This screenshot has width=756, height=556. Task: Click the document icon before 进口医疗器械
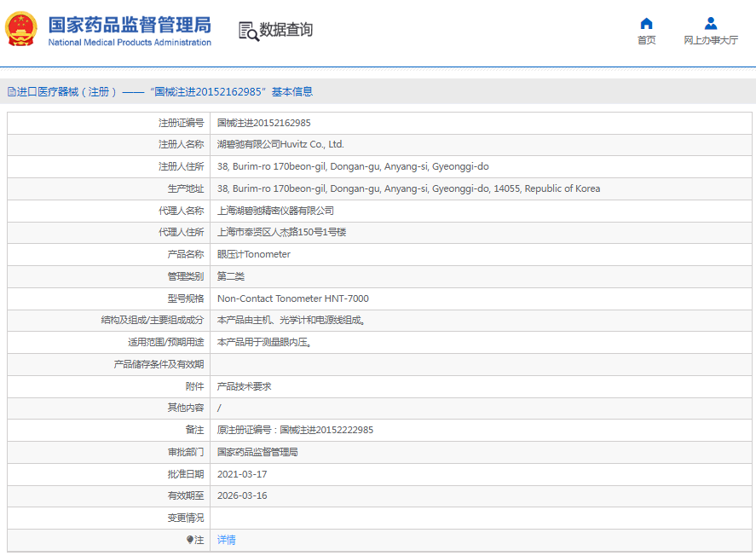[12, 91]
